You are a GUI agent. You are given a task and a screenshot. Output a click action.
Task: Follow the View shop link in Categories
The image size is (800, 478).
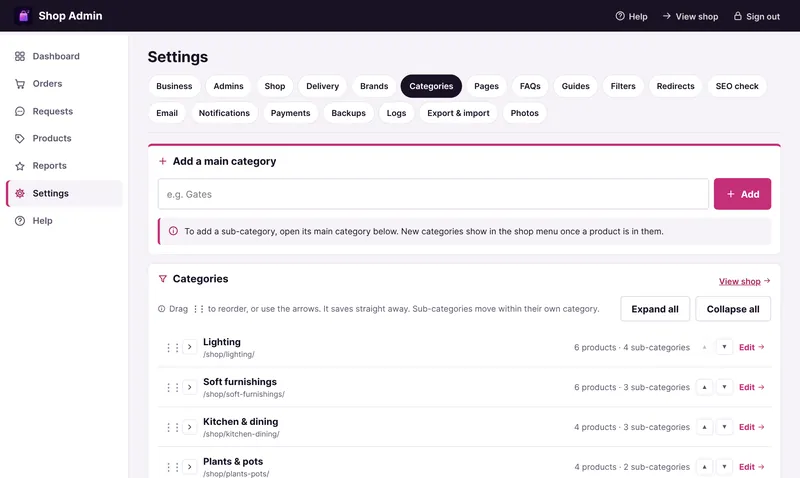click(x=744, y=281)
